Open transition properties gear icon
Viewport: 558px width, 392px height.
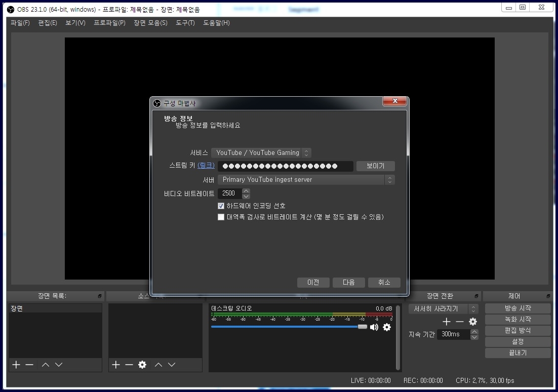point(473,322)
